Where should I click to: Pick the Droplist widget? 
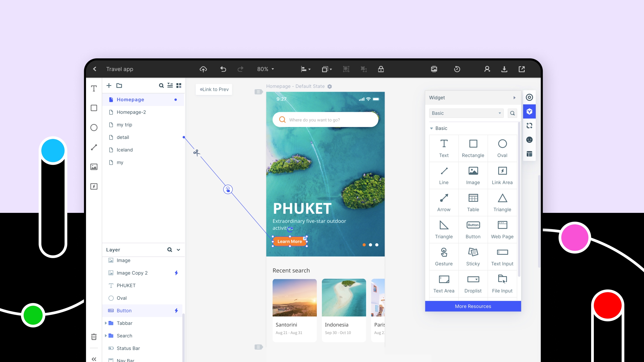[x=473, y=284]
